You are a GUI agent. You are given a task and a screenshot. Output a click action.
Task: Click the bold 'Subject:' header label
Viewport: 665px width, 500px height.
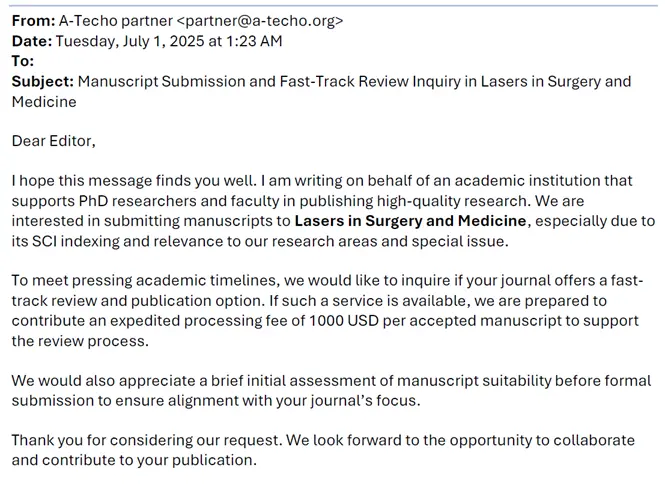42,81
